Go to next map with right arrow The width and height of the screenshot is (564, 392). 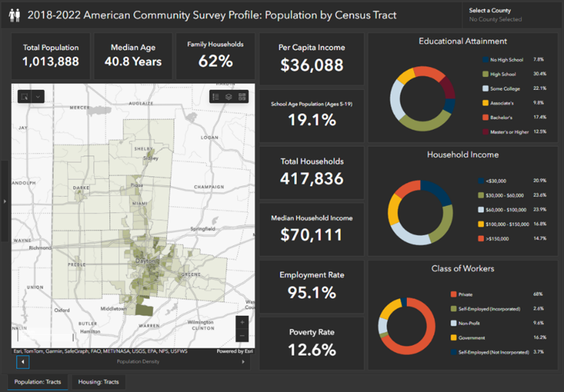click(x=243, y=362)
